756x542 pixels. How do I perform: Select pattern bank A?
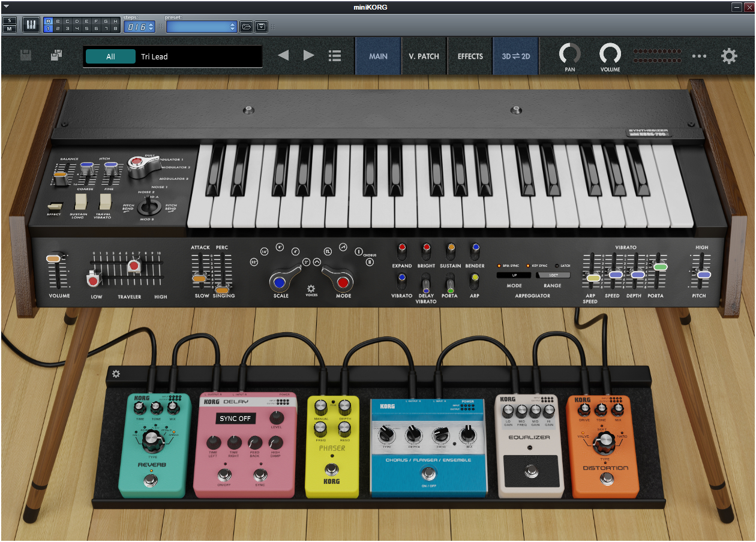[x=49, y=21]
